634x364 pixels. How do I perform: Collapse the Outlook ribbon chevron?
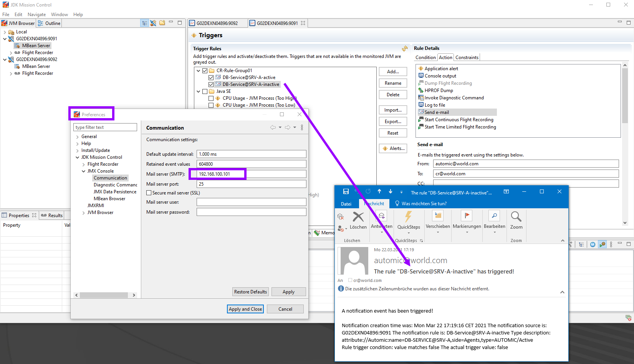click(x=563, y=240)
